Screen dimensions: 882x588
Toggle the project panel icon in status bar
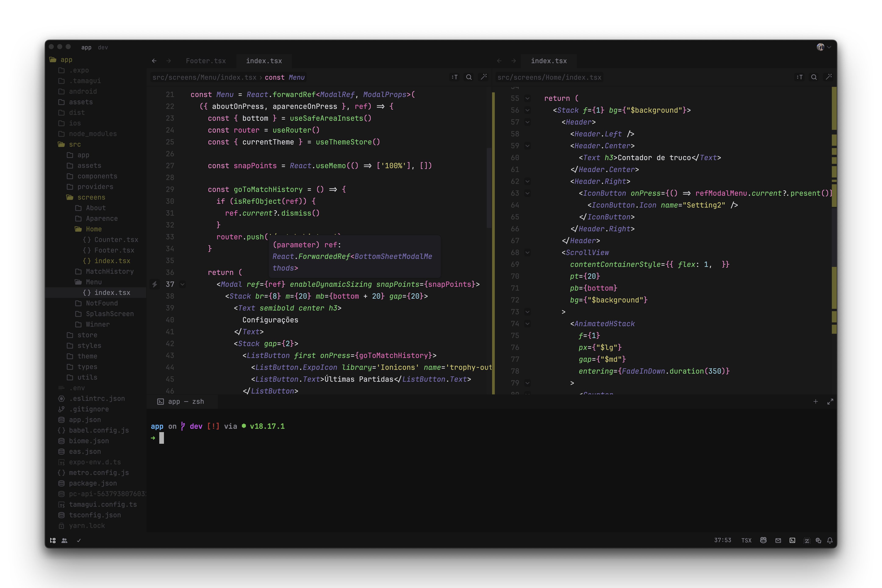coord(53,540)
